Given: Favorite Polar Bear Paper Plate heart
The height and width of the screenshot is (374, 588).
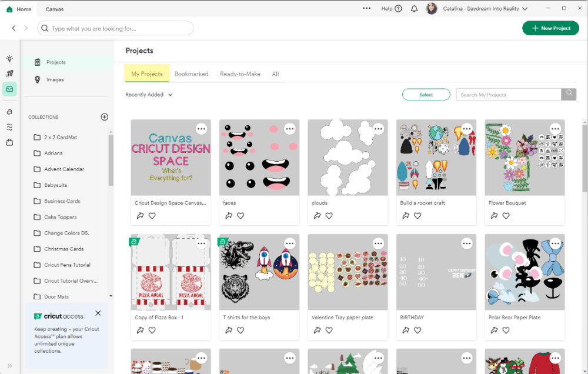Looking at the screenshot, I should [506, 330].
